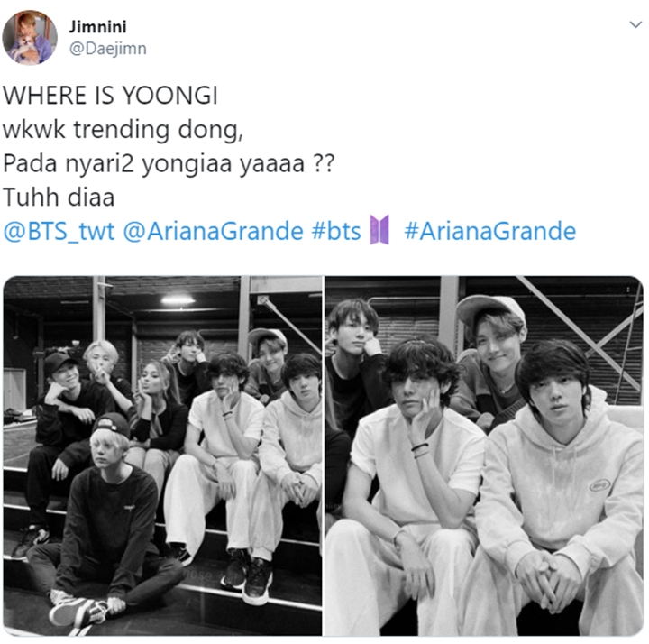The width and height of the screenshot is (649, 644).
Task: View the right close-up photo
Action: click(484, 455)
